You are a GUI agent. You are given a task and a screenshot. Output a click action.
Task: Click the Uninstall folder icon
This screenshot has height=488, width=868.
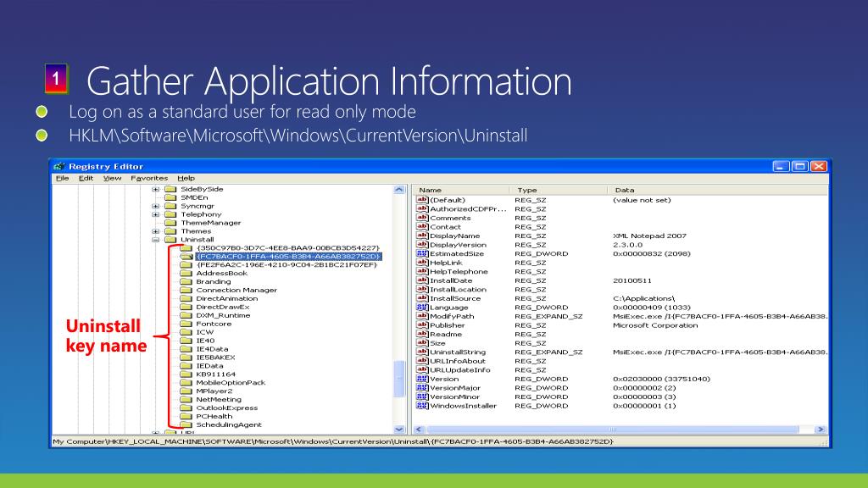coord(170,240)
